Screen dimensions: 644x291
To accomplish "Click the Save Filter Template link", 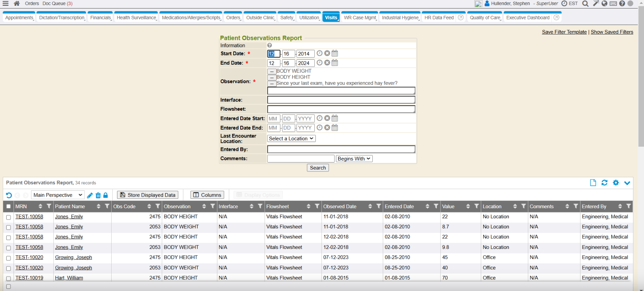I will [564, 32].
